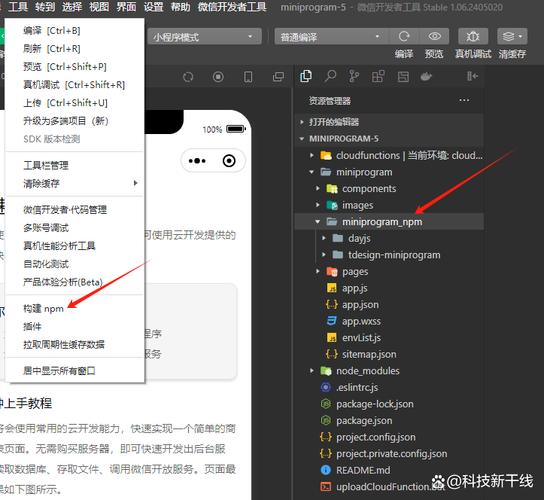Click the compile refresh icon above 编译

pos(404,36)
